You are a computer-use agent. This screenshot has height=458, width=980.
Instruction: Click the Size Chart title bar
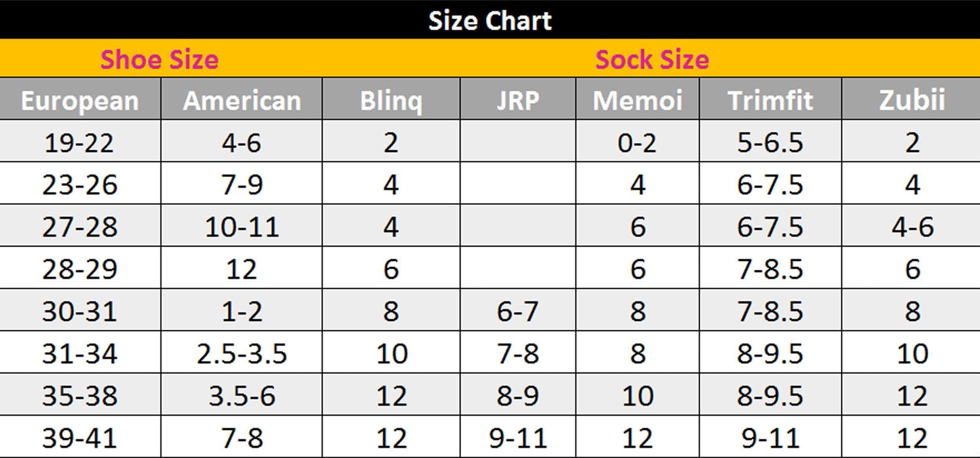[x=490, y=20]
